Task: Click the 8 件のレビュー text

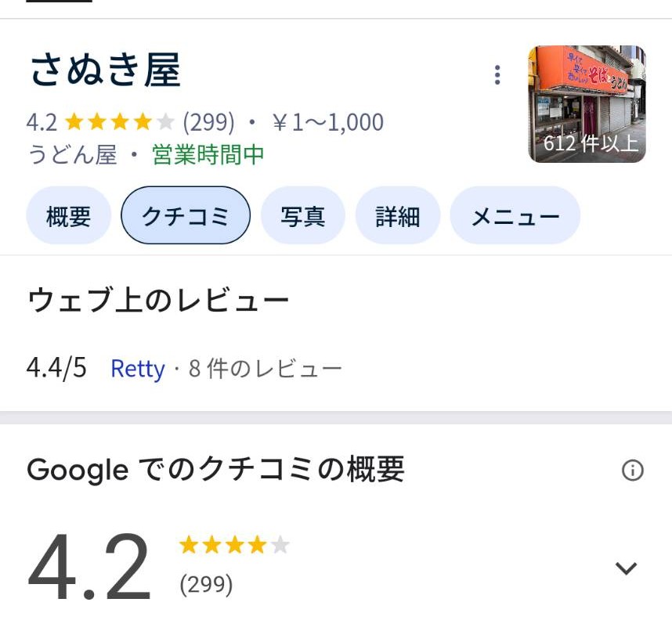Action: 266,368
